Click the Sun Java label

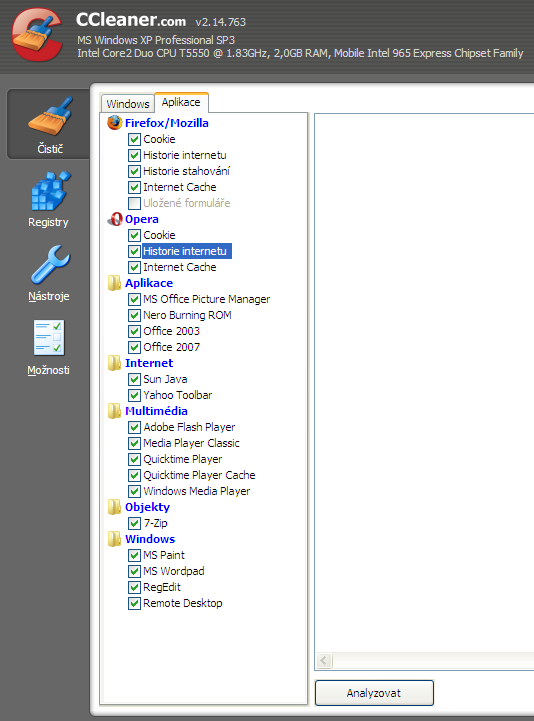[x=165, y=379]
